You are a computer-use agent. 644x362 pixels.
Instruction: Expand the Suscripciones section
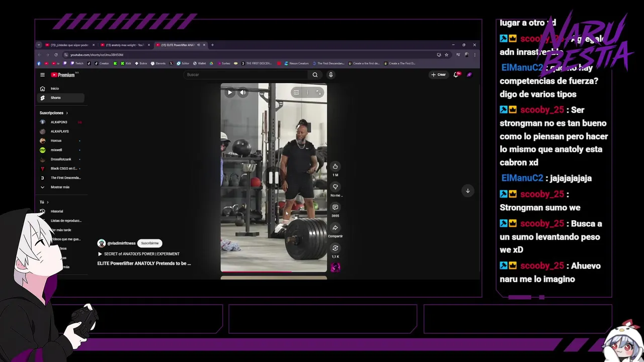(x=54, y=113)
